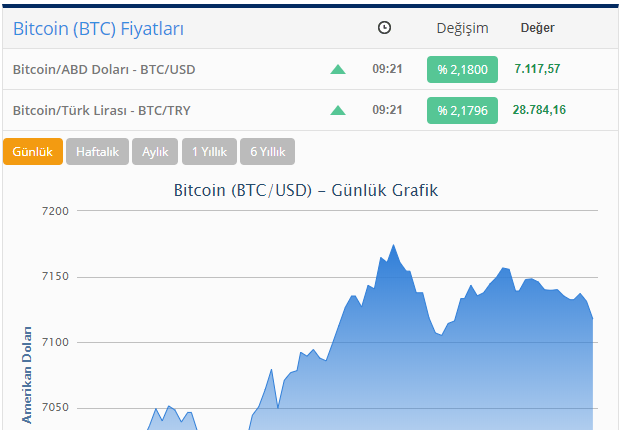Click the 28.784,16 value
This screenshot has height=430, width=622.
point(539,109)
